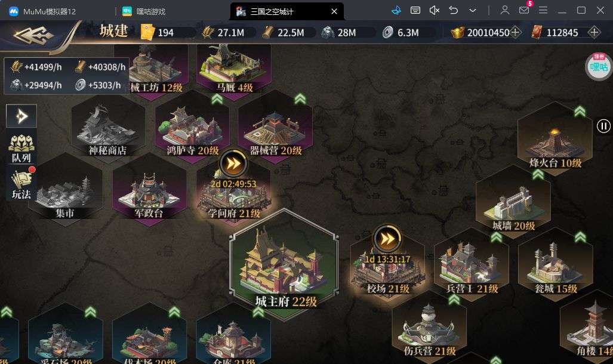Switch to the MuMu模拟器12 home tab

click(x=42, y=11)
